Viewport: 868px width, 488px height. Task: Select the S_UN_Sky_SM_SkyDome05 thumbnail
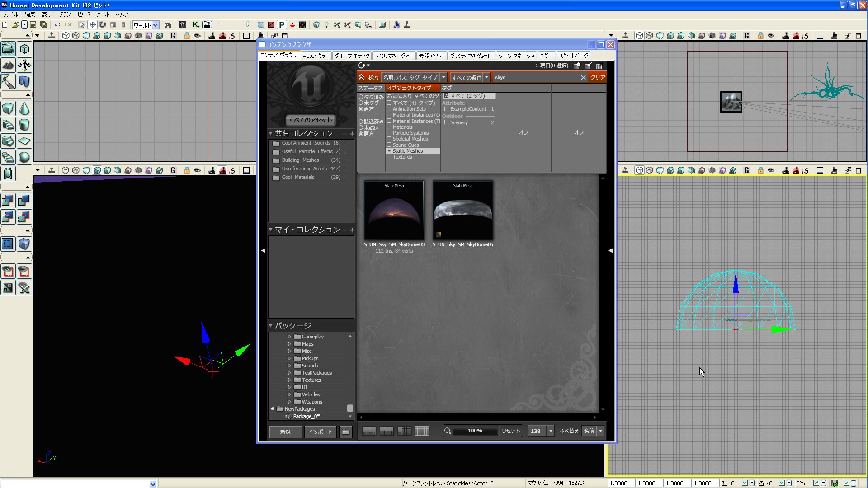tap(462, 211)
